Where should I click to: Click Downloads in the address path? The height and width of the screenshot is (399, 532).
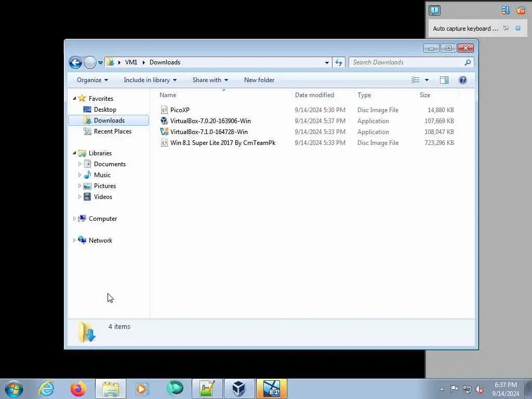point(165,62)
